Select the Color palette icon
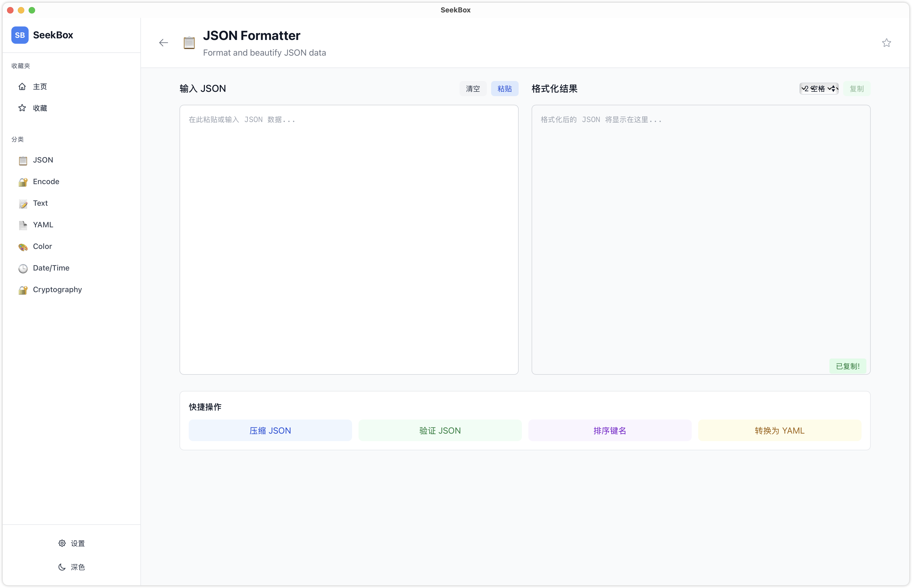 click(x=23, y=247)
